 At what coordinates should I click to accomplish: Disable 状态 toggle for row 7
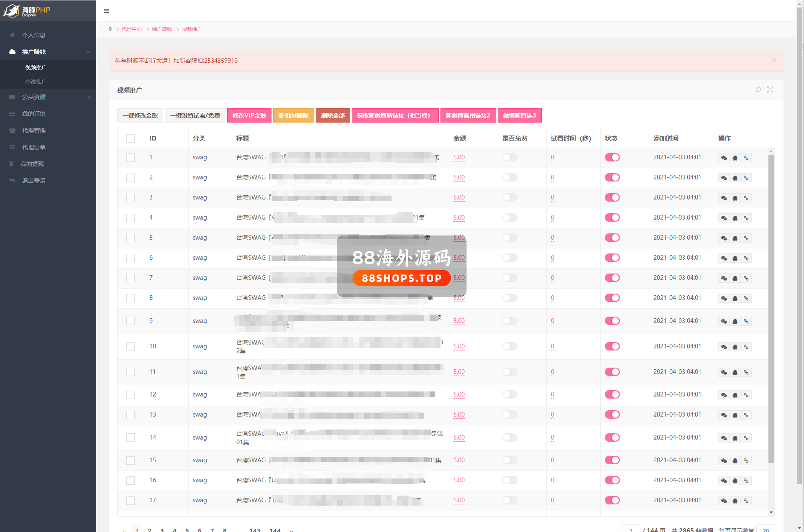point(612,278)
